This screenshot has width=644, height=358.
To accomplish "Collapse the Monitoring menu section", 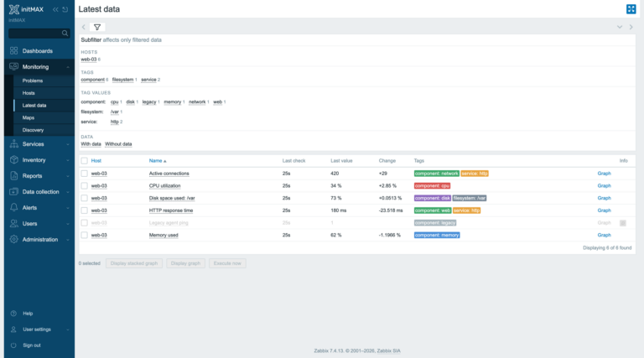I will [x=39, y=67].
